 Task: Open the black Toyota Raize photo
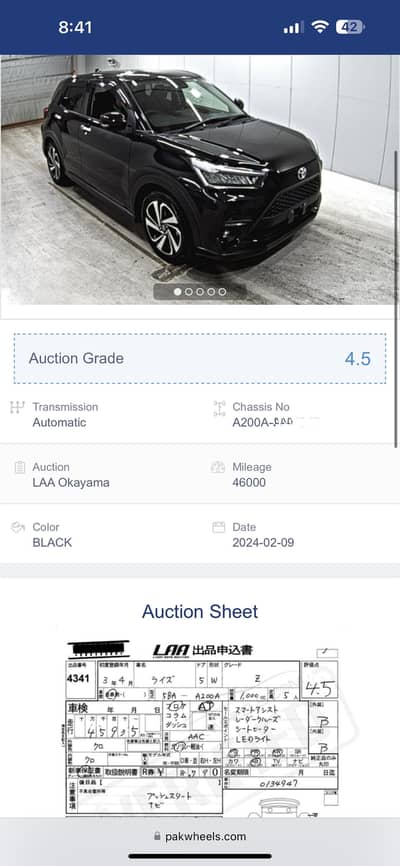(x=198, y=179)
